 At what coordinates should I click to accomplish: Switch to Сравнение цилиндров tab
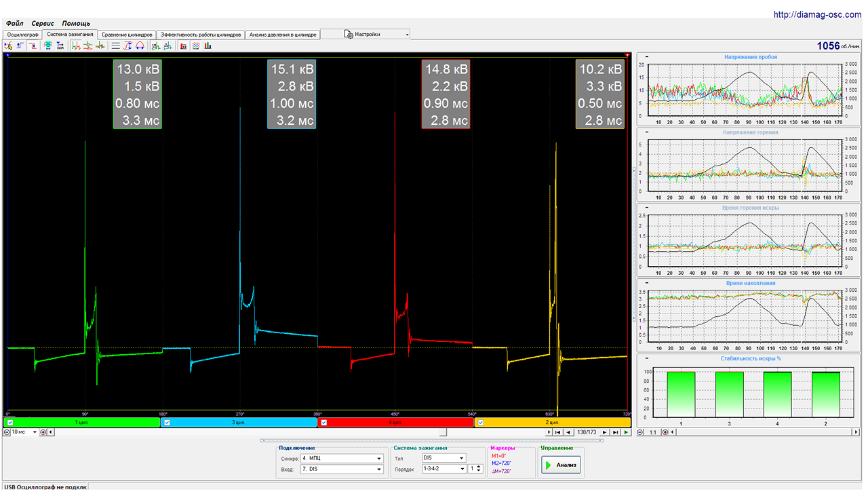127,34
